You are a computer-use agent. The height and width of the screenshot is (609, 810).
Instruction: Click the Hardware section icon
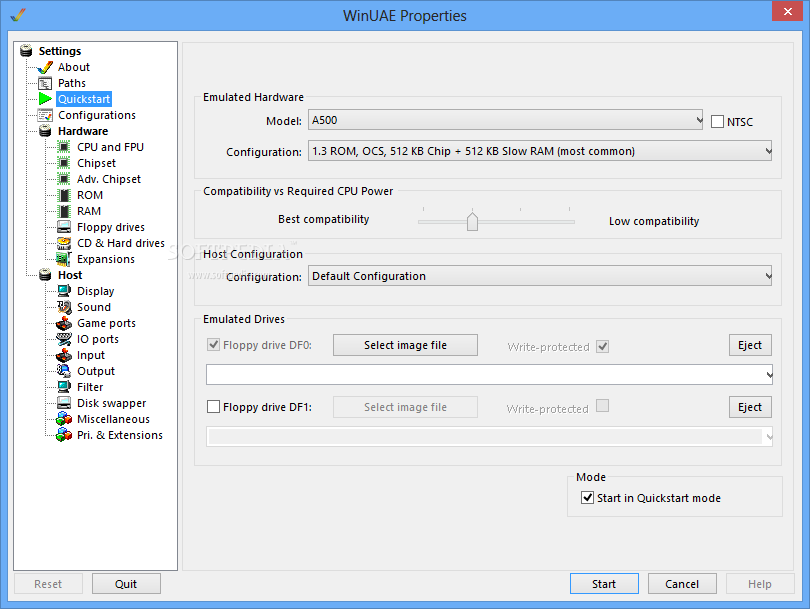point(45,131)
